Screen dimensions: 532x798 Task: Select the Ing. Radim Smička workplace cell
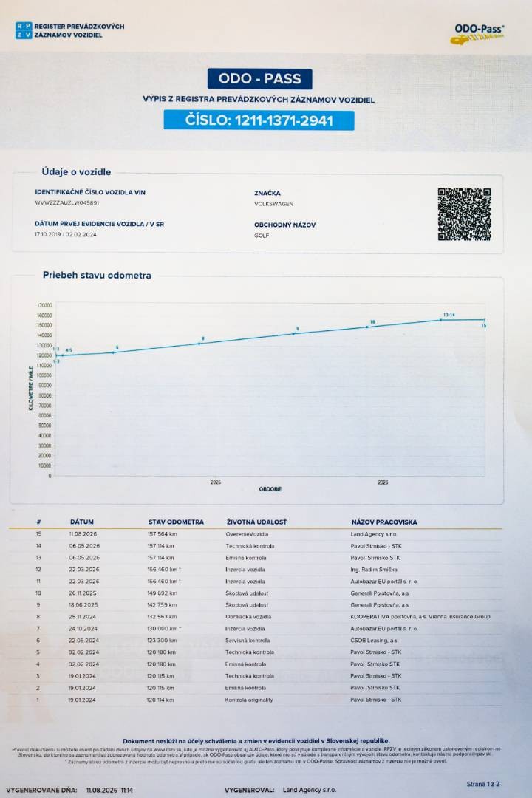[x=374, y=570]
